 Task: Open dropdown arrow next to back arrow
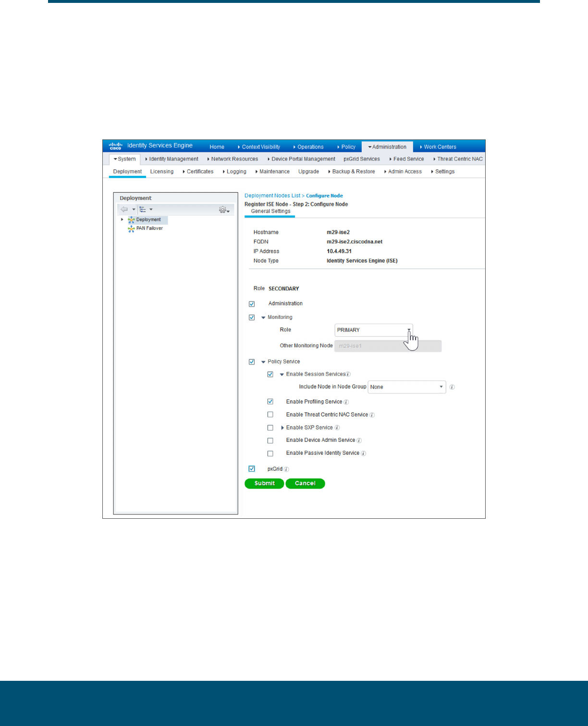coord(134,210)
